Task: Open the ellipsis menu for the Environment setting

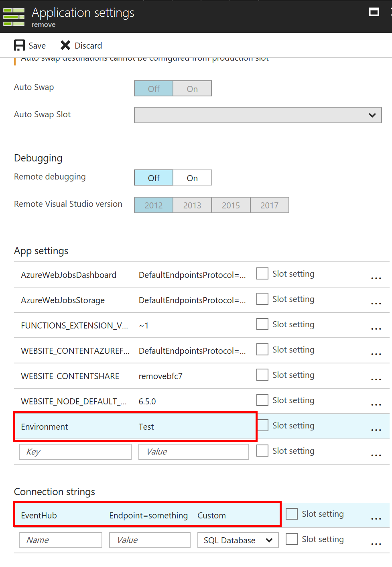Action: coord(376,429)
